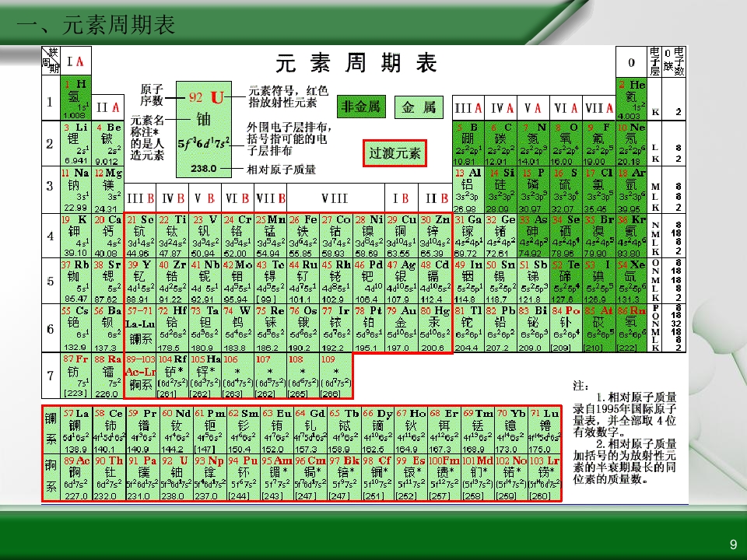This screenshot has height=560, width=747.
Task: Select the 103 Lr lawrencium cell
Action: (x=544, y=478)
